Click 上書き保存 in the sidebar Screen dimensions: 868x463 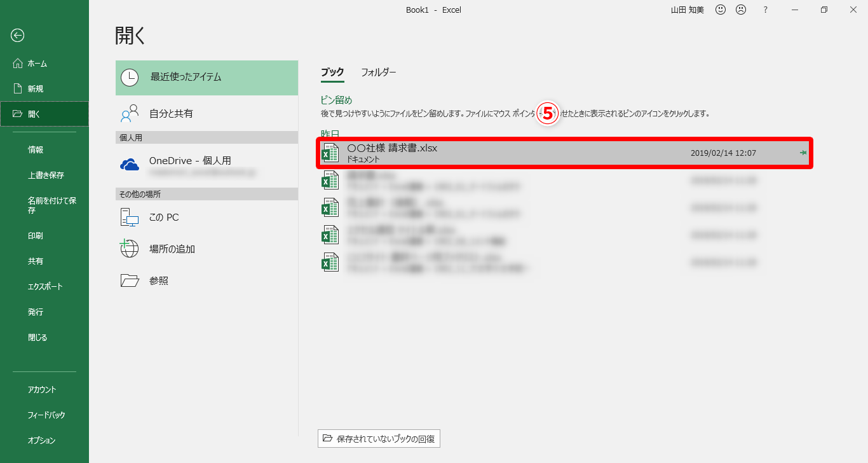[x=44, y=176]
